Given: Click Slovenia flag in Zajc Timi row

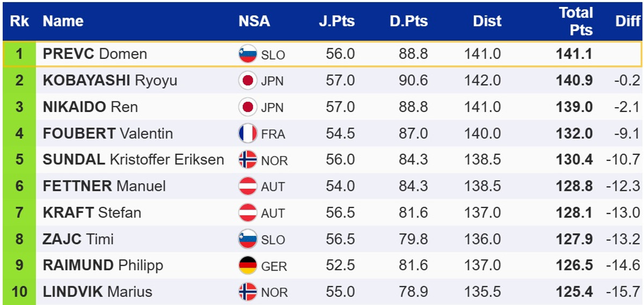Looking at the screenshot, I should pos(247,239).
